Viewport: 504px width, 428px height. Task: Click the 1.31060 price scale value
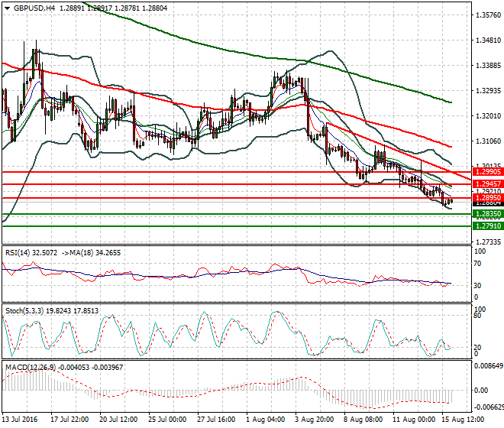coord(488,141)
